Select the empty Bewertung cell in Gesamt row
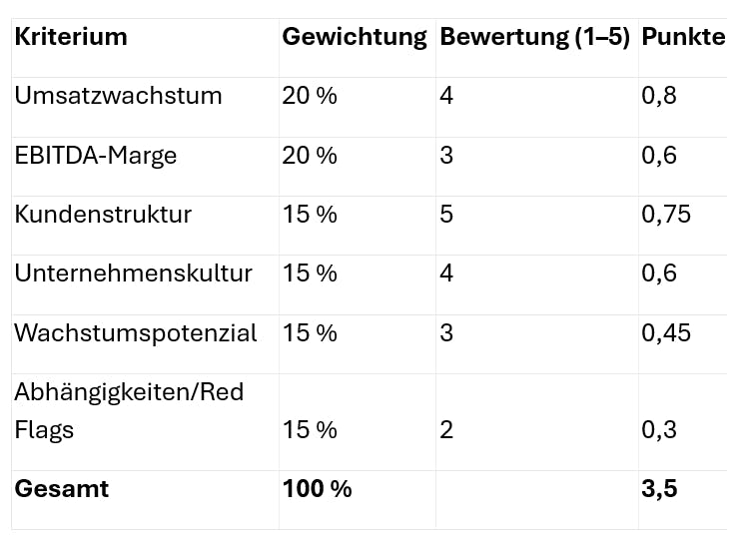The width and height of the screenshot is (756, 546). (x=537, y=499)
